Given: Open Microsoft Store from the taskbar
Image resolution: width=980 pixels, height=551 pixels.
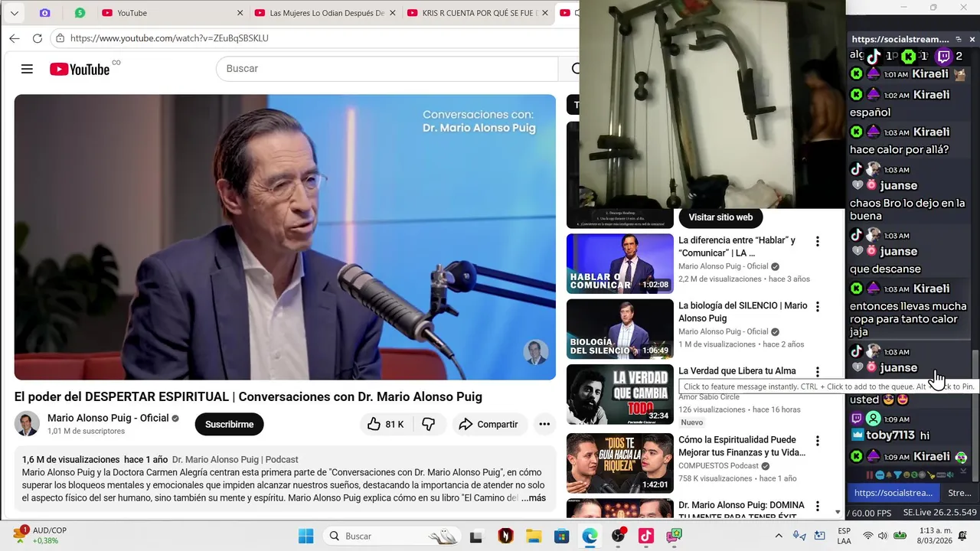Looking at the screenshot, I should pyautogui.click(x=562, y=536).
